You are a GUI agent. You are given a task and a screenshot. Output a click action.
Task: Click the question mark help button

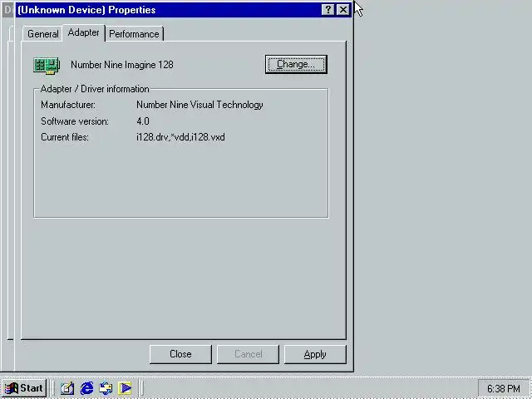[x=328, y=10]
